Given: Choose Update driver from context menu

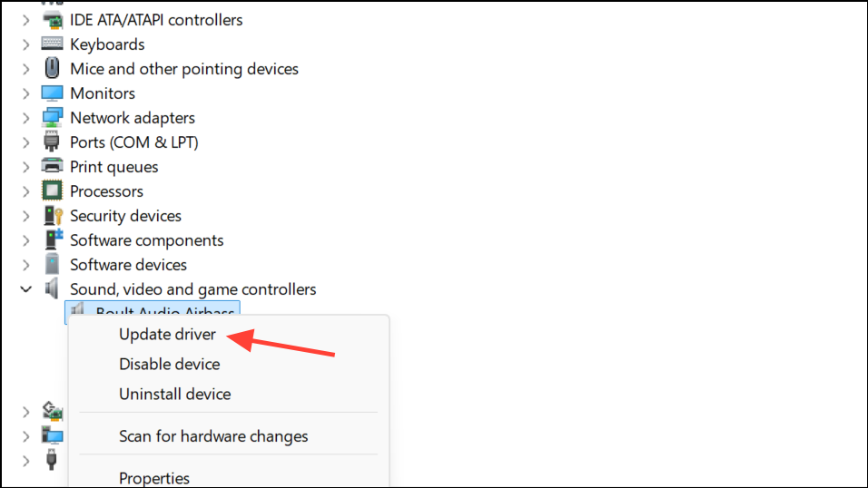Looking at the screenshot, I should point(167,335).
